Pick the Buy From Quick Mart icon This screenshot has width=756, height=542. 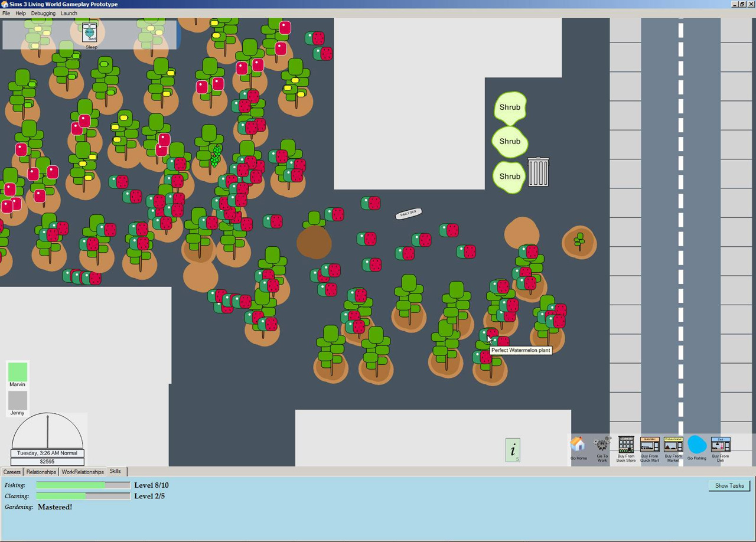650,444
